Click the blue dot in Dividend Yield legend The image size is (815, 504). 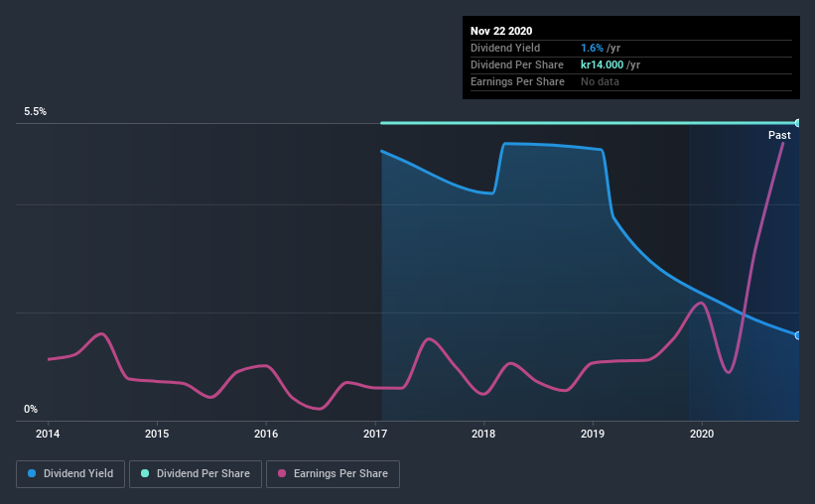[x=32, y=474]
